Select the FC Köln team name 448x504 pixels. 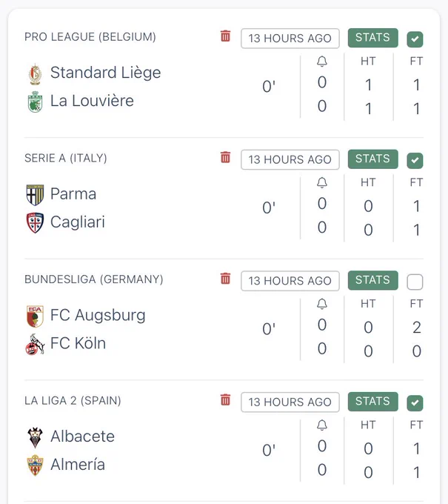[78, 343]
